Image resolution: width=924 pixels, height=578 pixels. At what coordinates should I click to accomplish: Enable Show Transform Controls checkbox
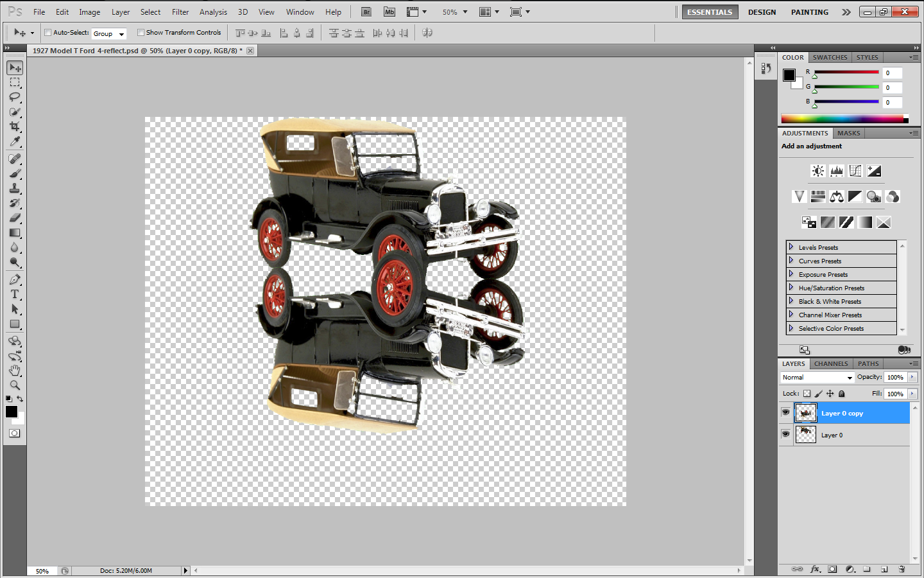point(141,33)
